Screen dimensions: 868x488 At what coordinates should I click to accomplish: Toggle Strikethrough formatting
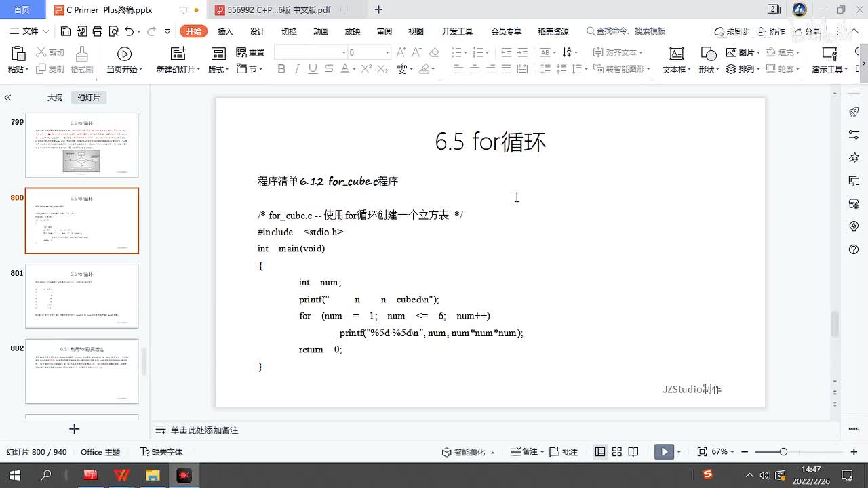(329, 69)
